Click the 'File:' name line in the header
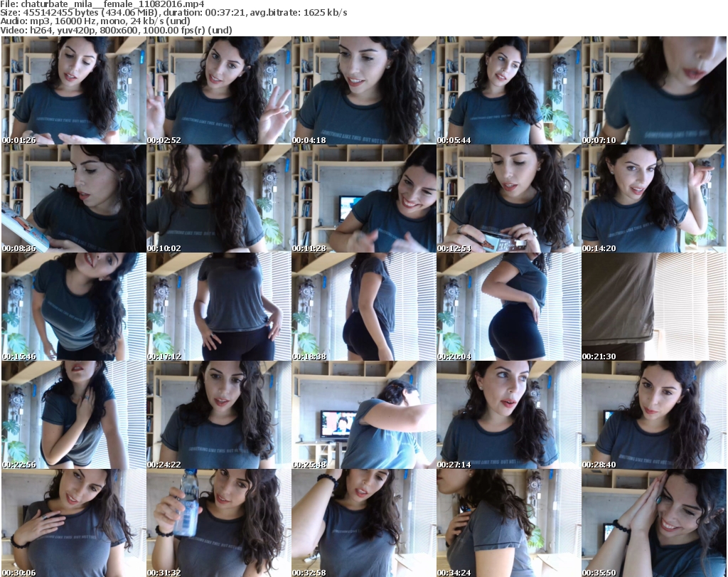728x577 pixels. click(x=102, y=4)
